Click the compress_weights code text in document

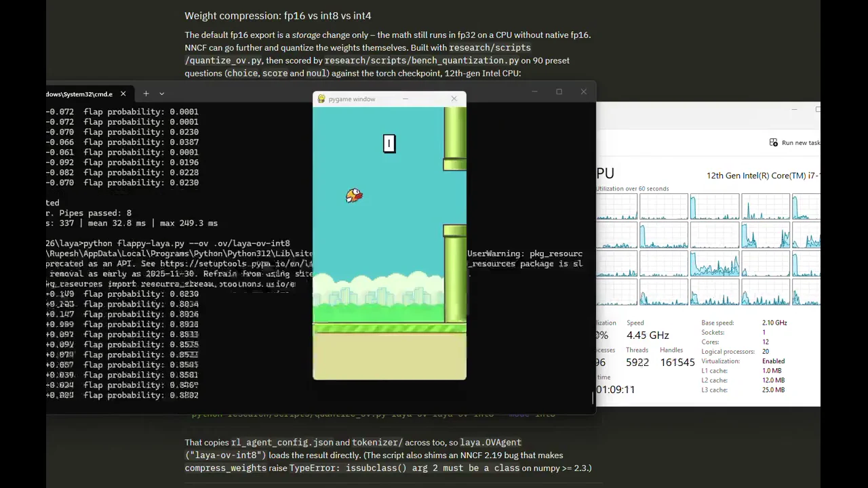[224, 468]
